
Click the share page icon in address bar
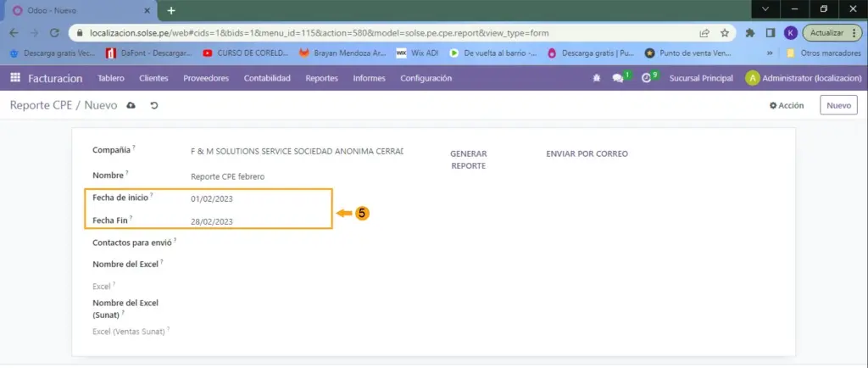[704, 33]
